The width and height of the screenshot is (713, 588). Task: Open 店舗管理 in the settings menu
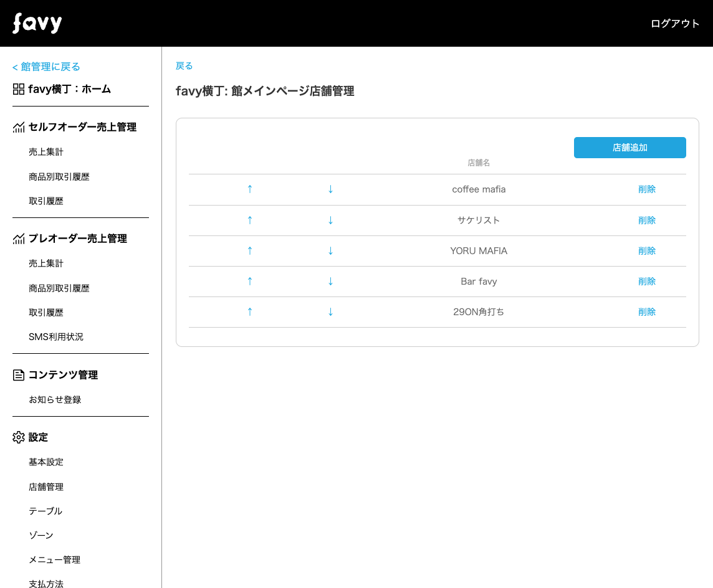[x=46, y=487]
